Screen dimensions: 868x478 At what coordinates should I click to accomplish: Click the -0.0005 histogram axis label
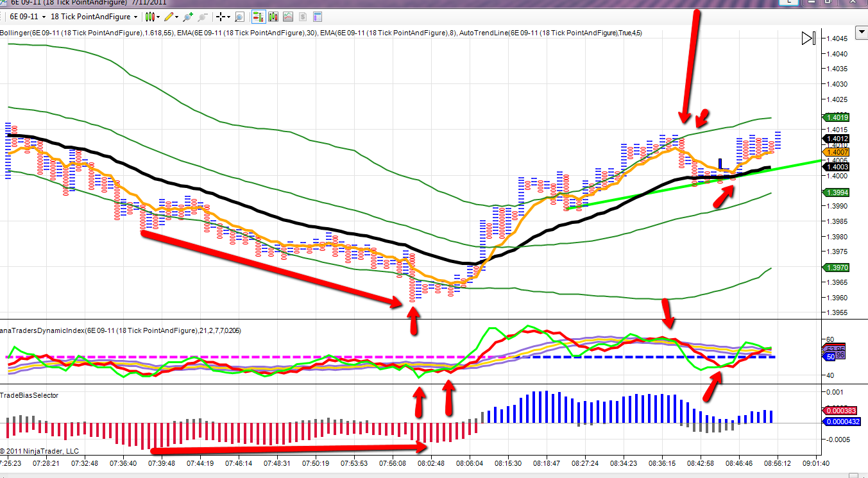pos(838,440)
